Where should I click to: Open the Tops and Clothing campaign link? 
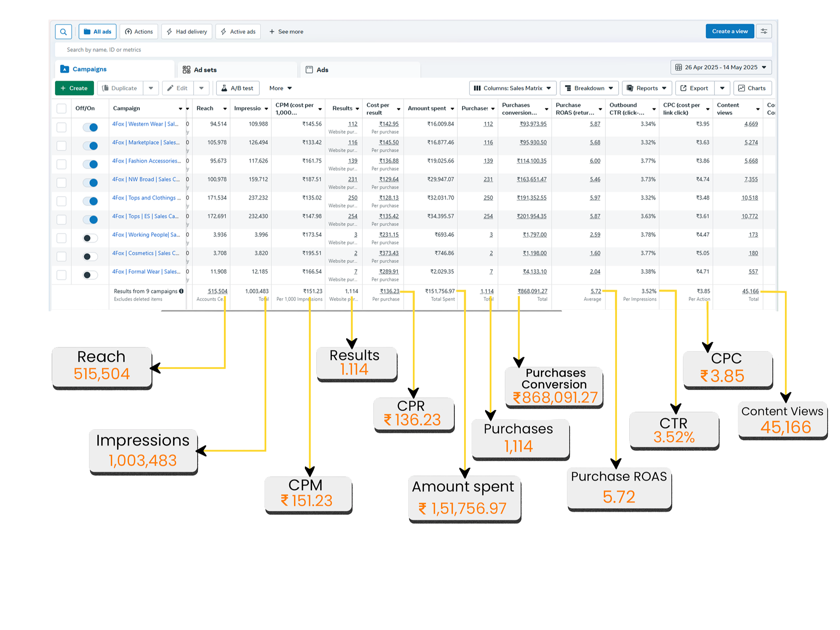pos(146,198)
